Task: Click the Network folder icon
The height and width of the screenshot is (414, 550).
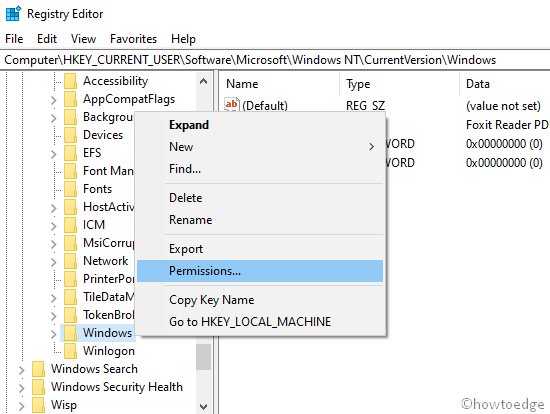Action: tap(71, 261)
